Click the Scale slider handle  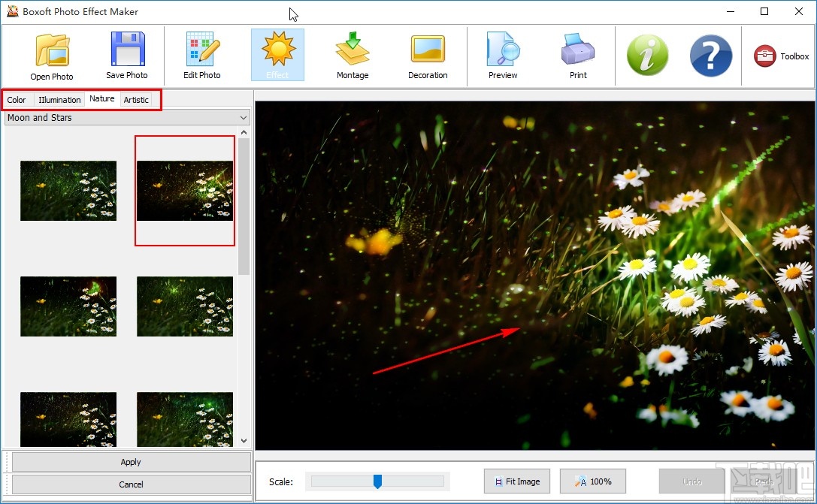pos(378,481)
